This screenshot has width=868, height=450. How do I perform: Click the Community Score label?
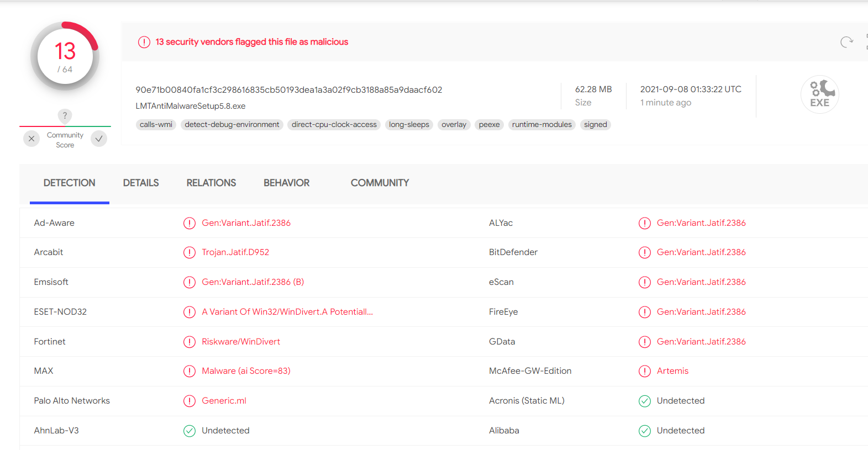(x=65, y=140)
